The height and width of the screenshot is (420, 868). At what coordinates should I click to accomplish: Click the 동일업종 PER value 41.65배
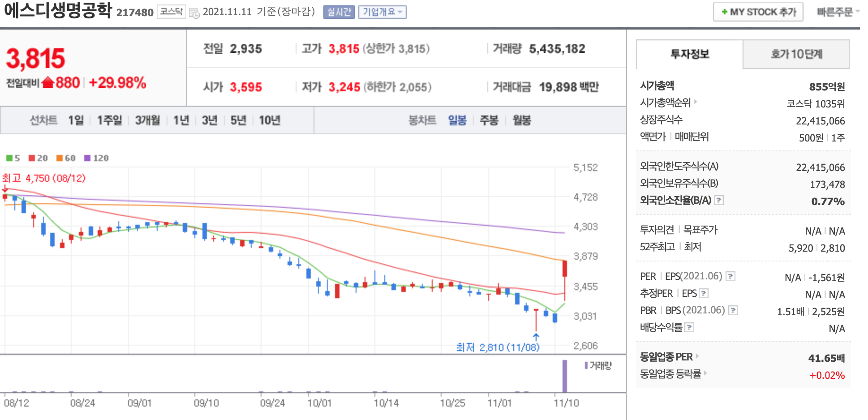point(826,358)
